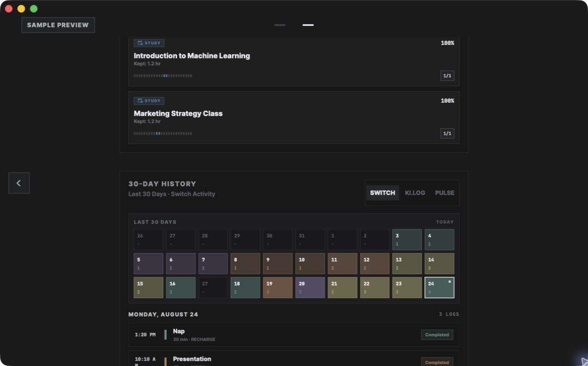
Task: Click 1/1 badge on Marketing Strategy Class
Action: coord(447,133)
